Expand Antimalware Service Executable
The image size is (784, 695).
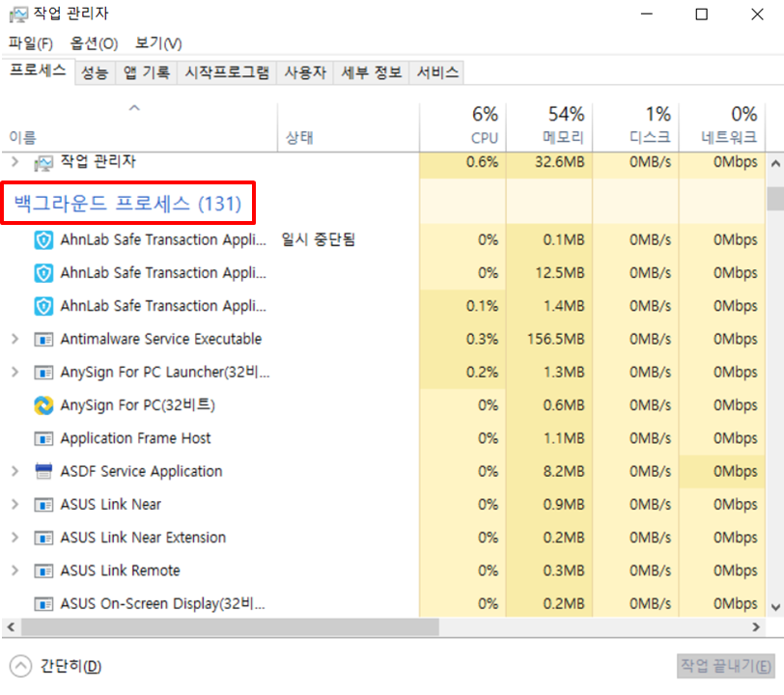tap(15, 339)
